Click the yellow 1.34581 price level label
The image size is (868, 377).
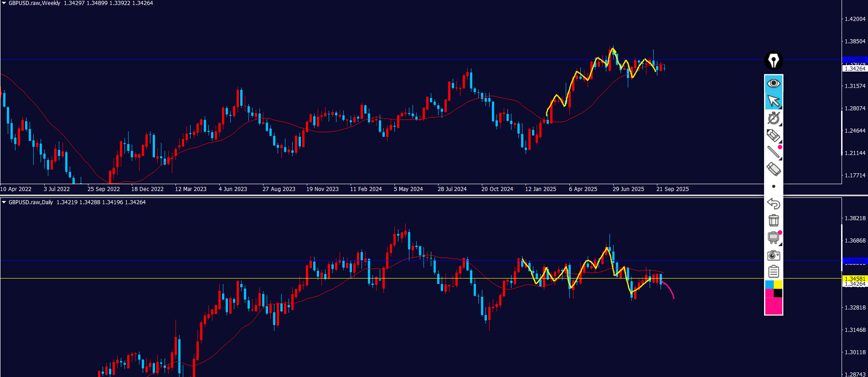[854, 279]
